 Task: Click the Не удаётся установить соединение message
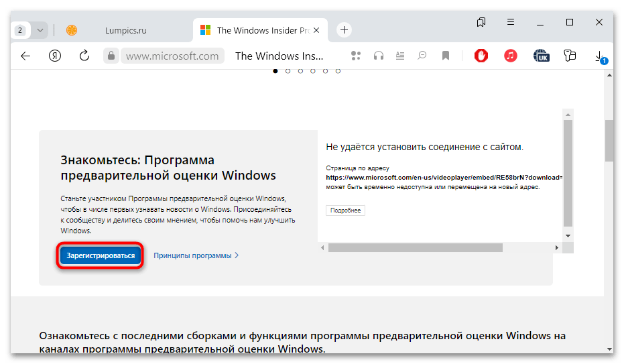click(425, 147)
